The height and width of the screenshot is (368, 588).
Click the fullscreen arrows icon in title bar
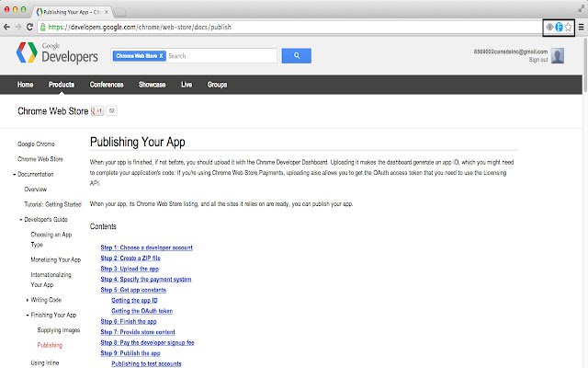pyautogui.click(x=581, y=8)
